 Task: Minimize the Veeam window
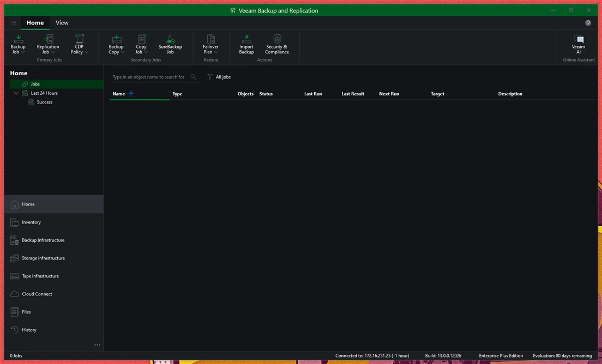[553, 10]
